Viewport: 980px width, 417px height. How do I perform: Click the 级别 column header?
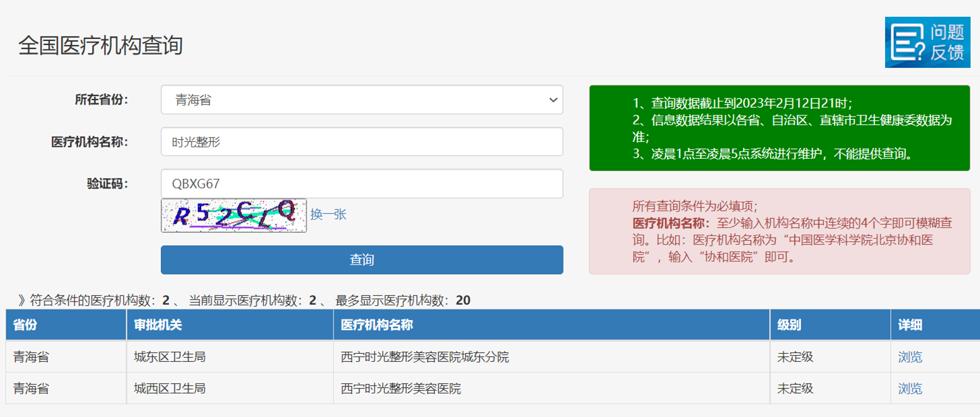point(830,325)
